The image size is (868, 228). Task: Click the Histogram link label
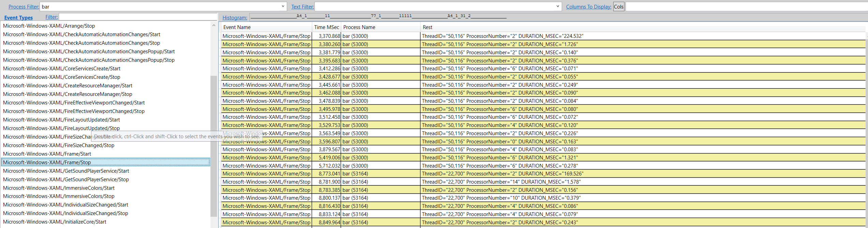pos(235,18)
